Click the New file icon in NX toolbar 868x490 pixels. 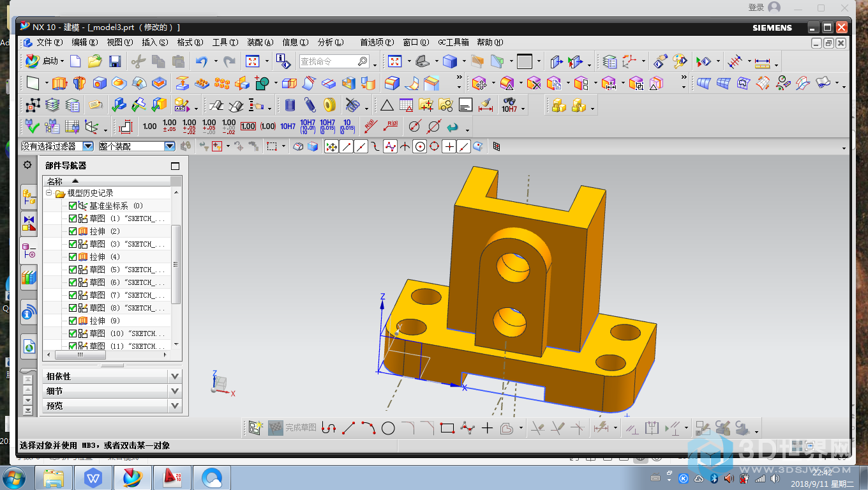click(x=76, y=61)
